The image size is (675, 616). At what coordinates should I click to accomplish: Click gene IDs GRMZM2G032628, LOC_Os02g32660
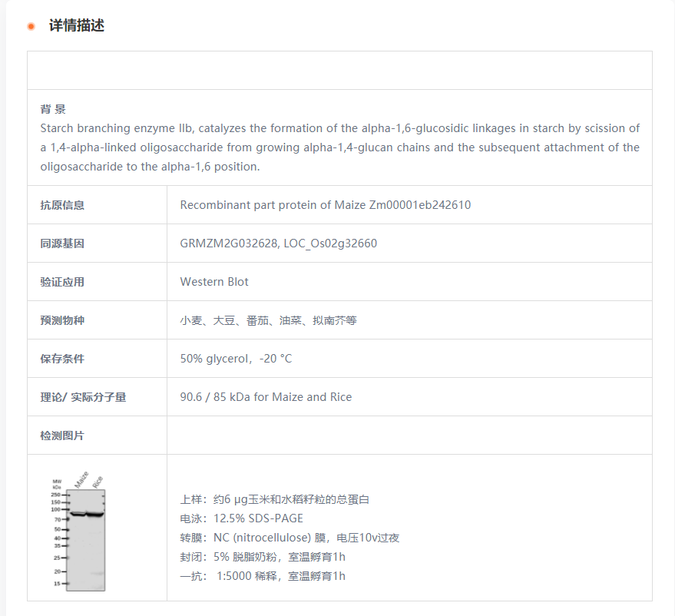coord(278,243)
